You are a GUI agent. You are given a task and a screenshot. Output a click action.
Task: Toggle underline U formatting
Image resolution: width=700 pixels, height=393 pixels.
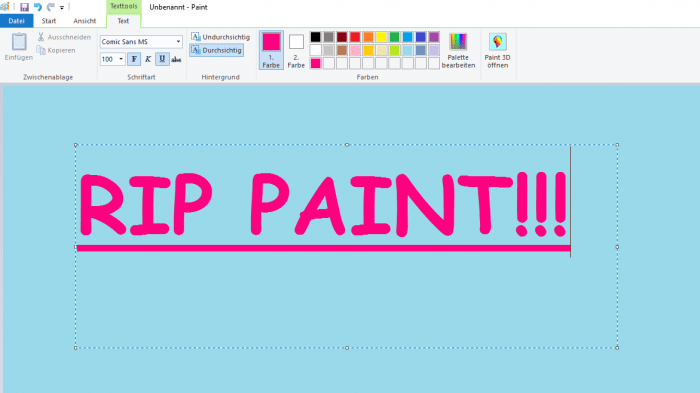coord(162,59)
